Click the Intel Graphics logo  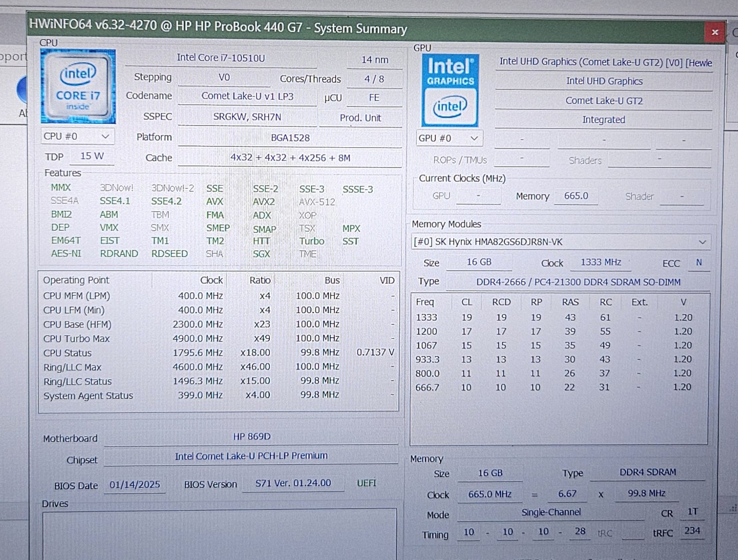click(x=450, y=90)
